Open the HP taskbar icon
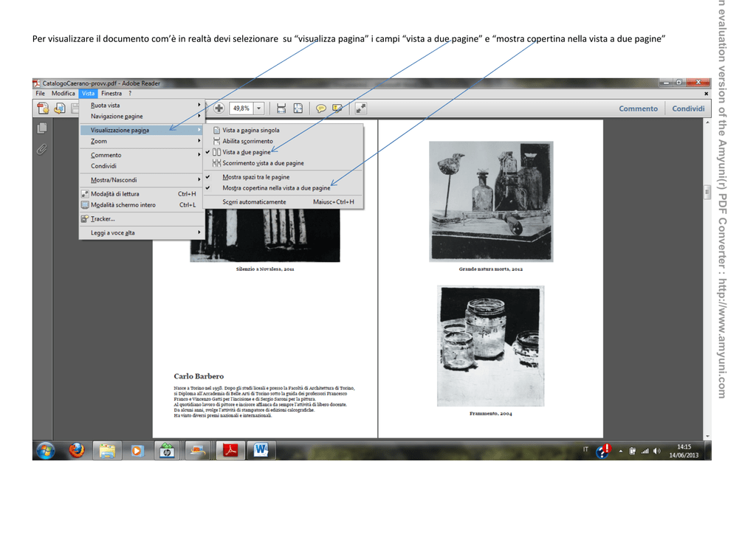Screen dimensions: 756x535 pyautogui.click(x=168, y=451)
